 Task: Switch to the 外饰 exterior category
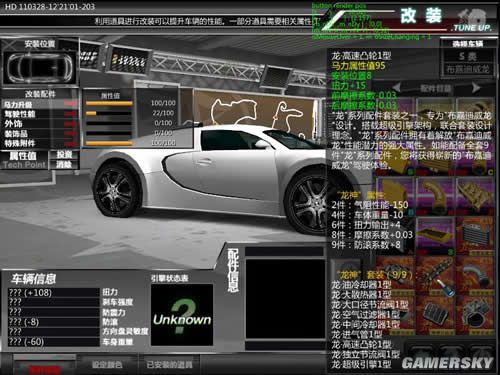point(40,124)
